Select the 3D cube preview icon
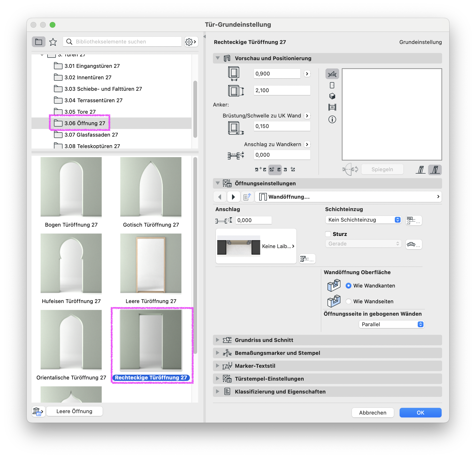The image size is (476, 458). coord(332,96)
